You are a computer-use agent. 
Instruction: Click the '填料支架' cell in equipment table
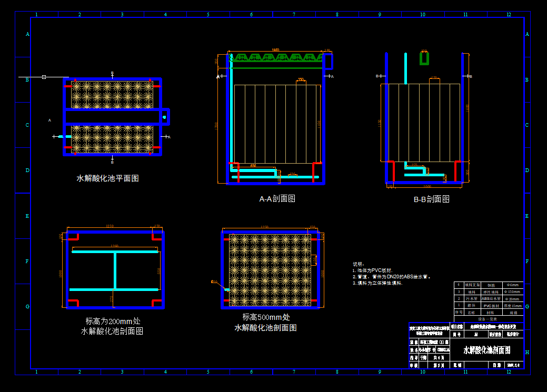[x=472, y=285]
